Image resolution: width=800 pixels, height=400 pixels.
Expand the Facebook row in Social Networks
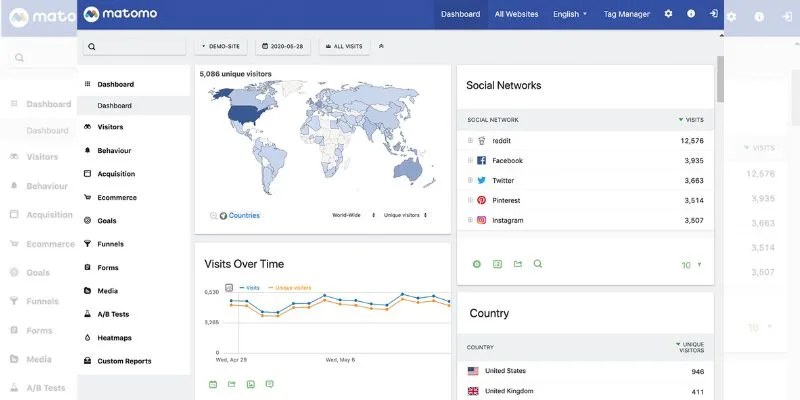click(470, 160)
